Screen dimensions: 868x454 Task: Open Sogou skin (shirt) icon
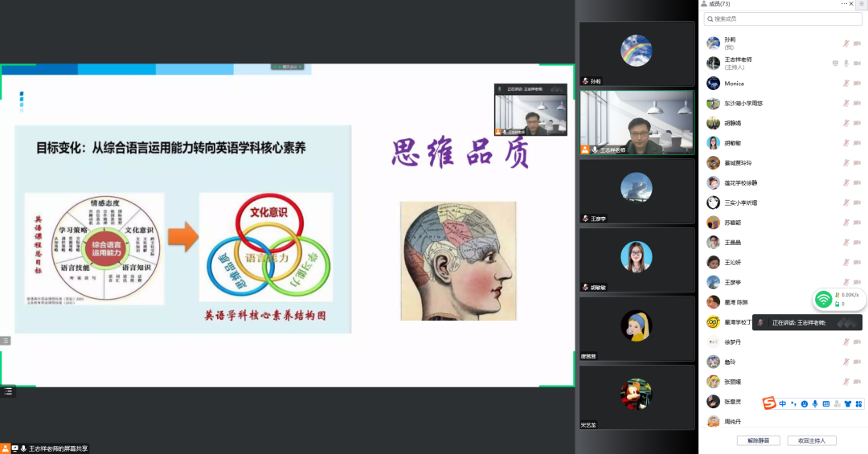point(848,403)
